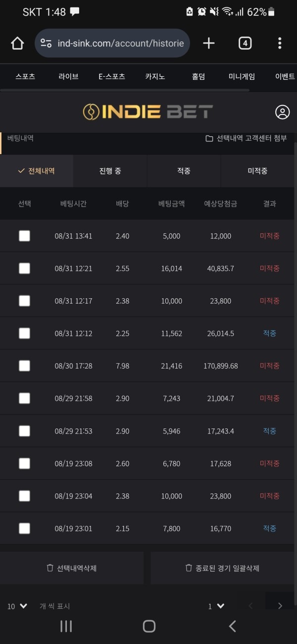297x644 pixels.
Task: Open the items-per-page dropdown showing 10
Action: coord(15,605)
